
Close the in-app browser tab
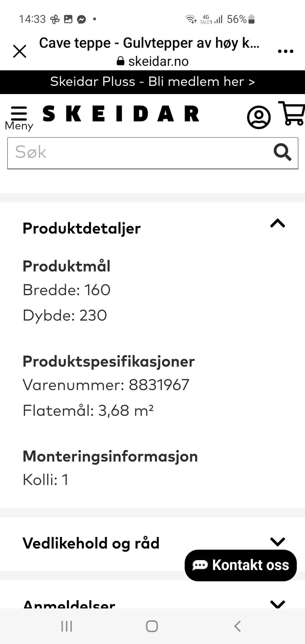20,51
